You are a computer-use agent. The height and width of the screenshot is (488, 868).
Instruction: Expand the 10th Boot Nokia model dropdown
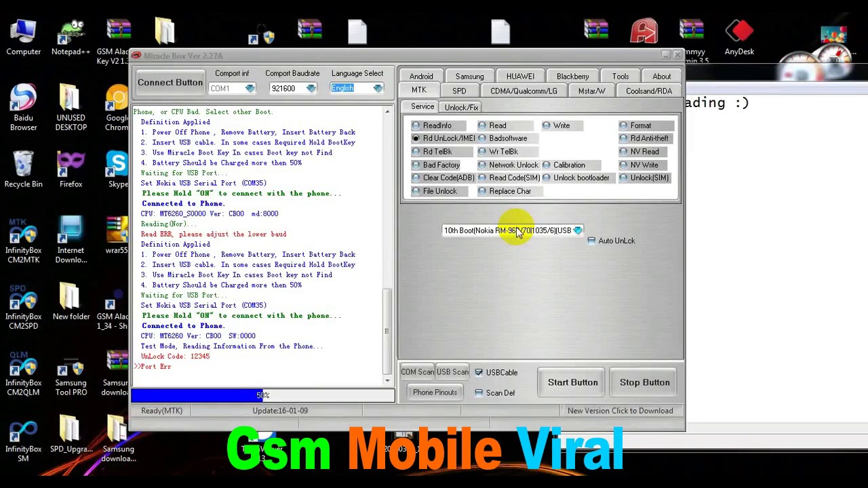coord(577,230)
